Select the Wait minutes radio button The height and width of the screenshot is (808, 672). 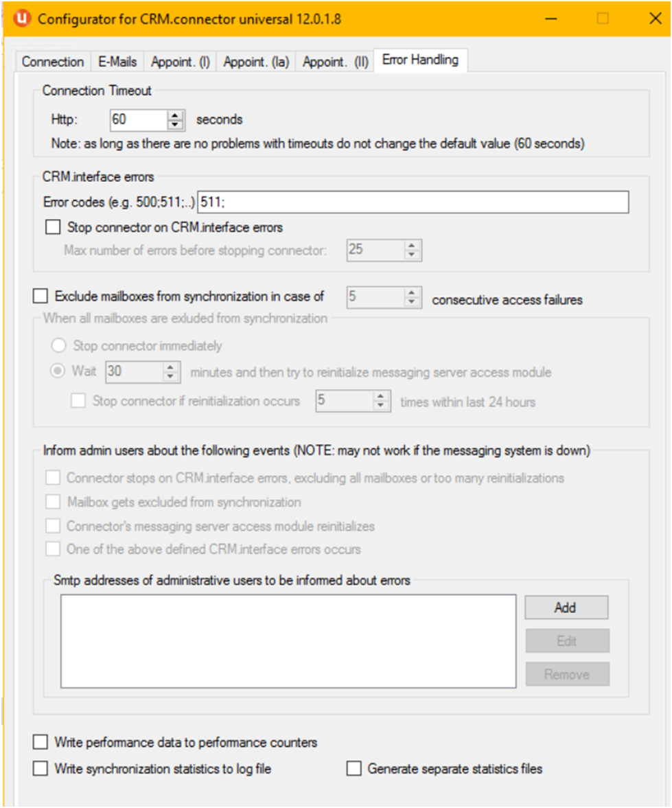tap(58, 371)
